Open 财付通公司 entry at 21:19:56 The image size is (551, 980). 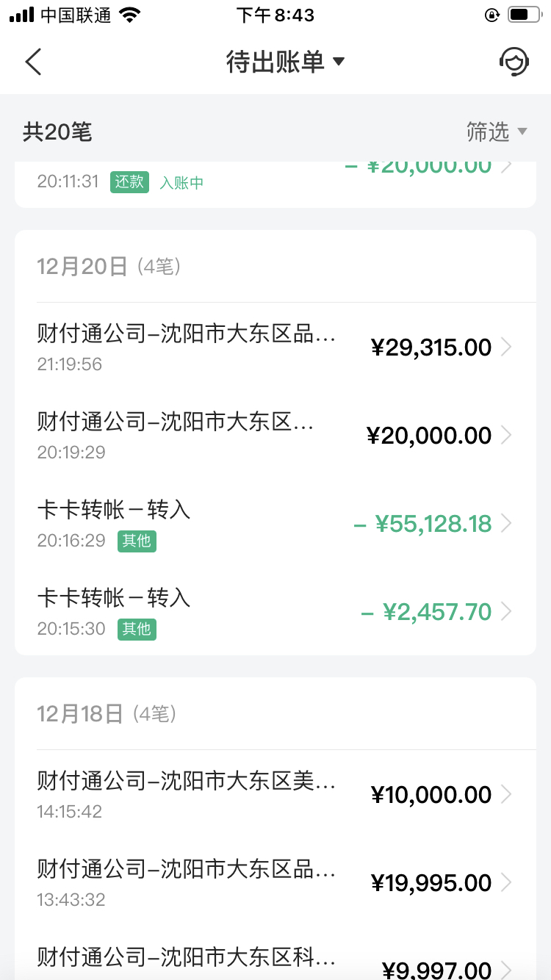[x=275, y=347]
